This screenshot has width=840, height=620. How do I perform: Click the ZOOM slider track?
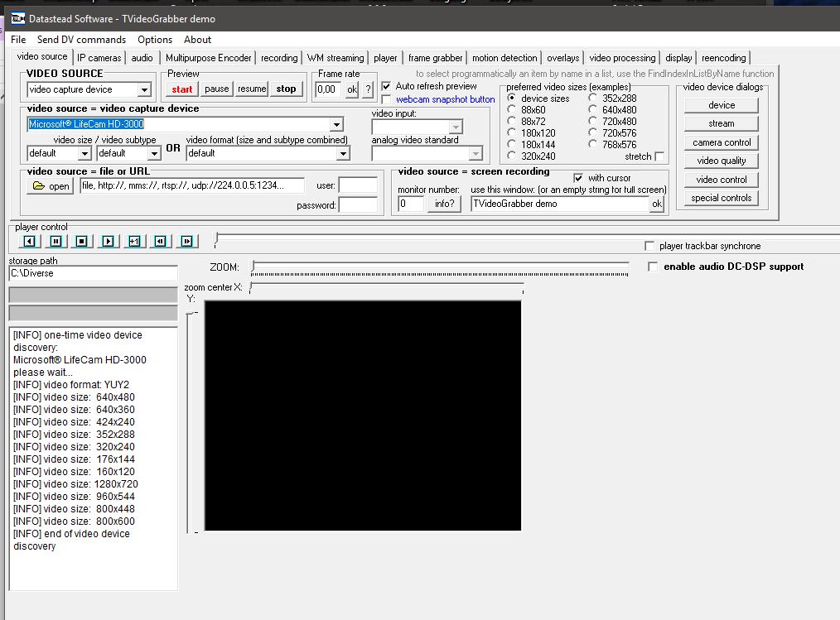(x=441, y=267)
